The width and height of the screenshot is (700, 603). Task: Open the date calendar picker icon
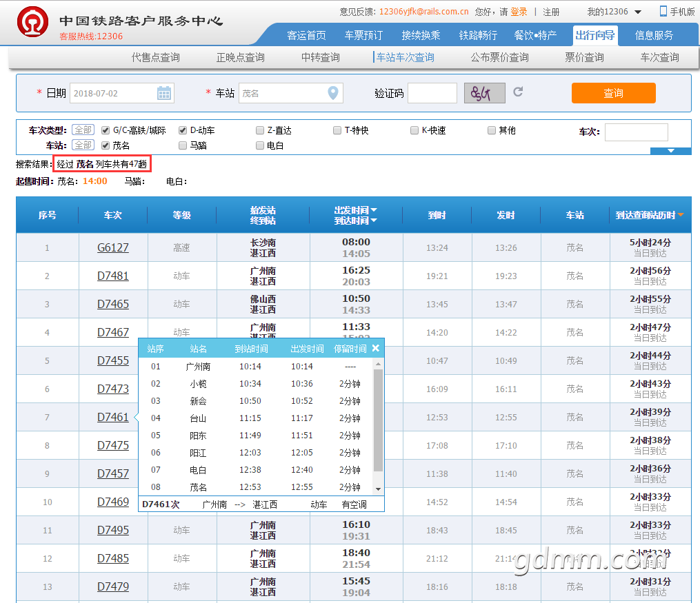[164, 93]
